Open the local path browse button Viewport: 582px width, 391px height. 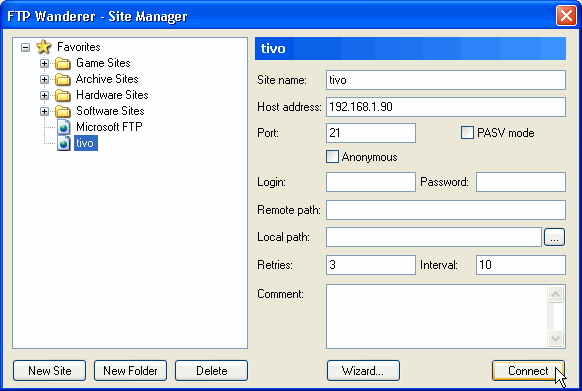[x=554, y=237]
